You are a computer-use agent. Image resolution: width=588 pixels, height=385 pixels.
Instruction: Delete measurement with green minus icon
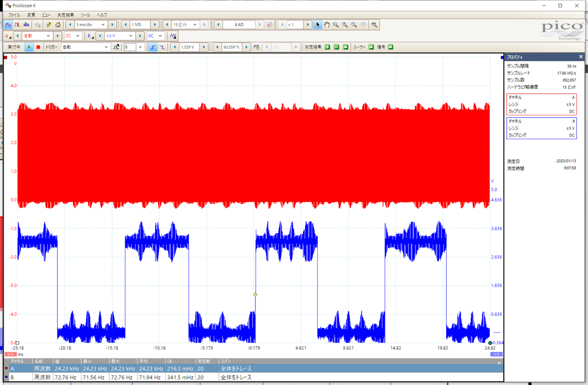point(336,47)
